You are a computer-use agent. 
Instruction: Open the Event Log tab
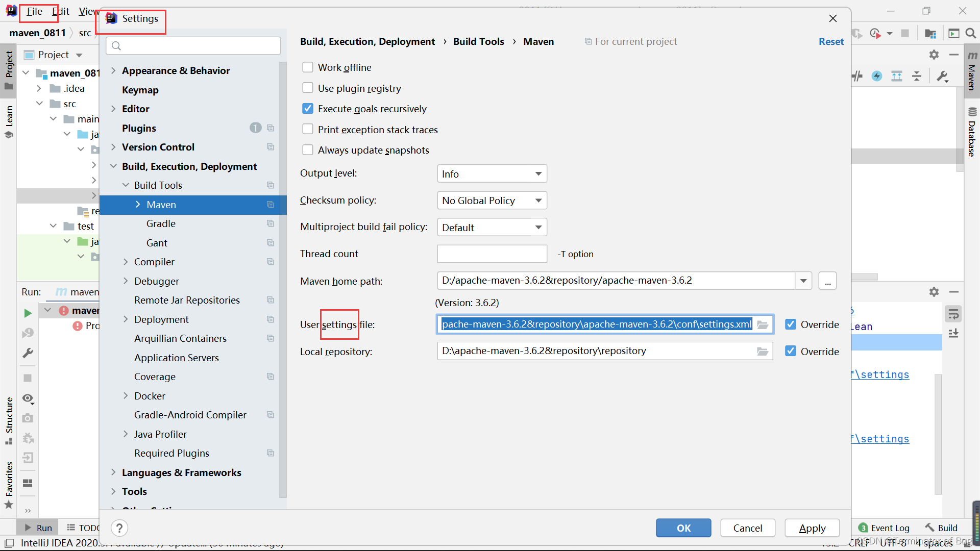884,528
